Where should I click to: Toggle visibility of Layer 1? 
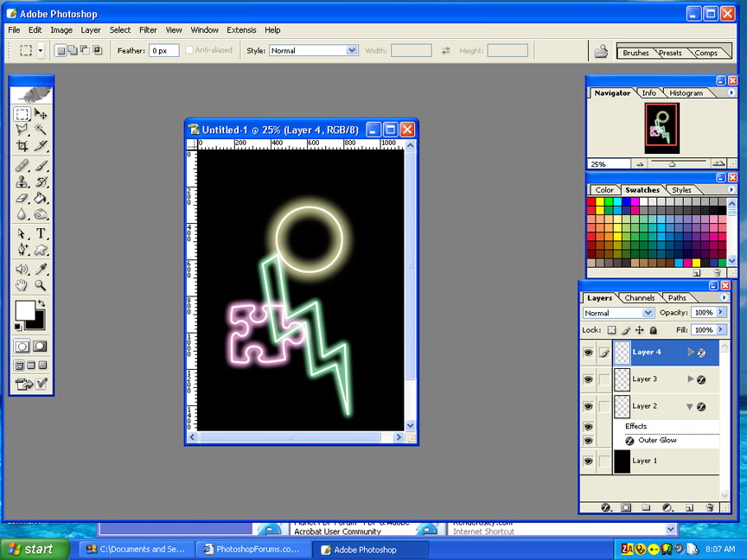point(588,461)
